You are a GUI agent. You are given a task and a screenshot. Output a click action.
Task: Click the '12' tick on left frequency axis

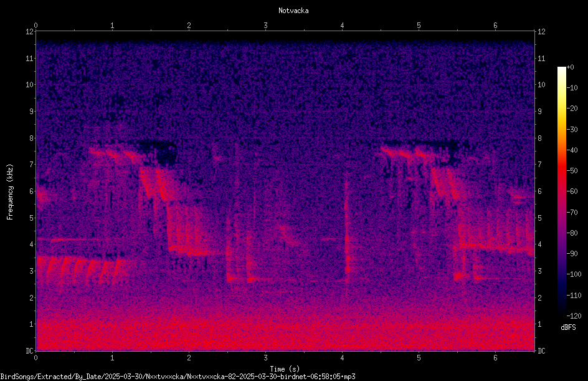pyautogui.click(x=30, y=32)
